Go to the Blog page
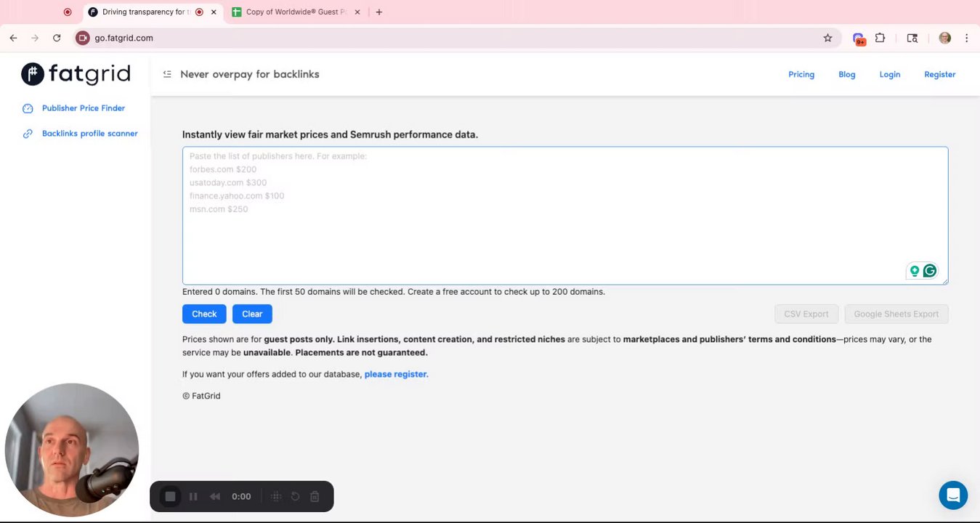The width and height of the screenshot is (980, 523). 847,74
